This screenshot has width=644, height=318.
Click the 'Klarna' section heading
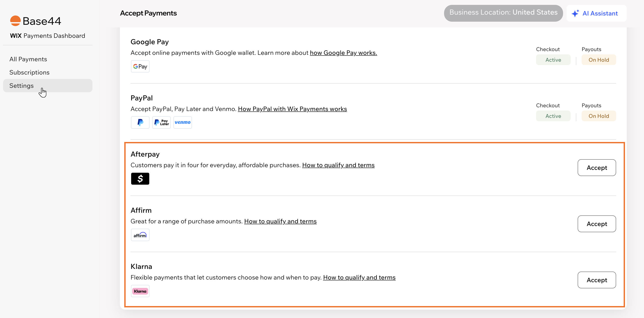point(141,266)
